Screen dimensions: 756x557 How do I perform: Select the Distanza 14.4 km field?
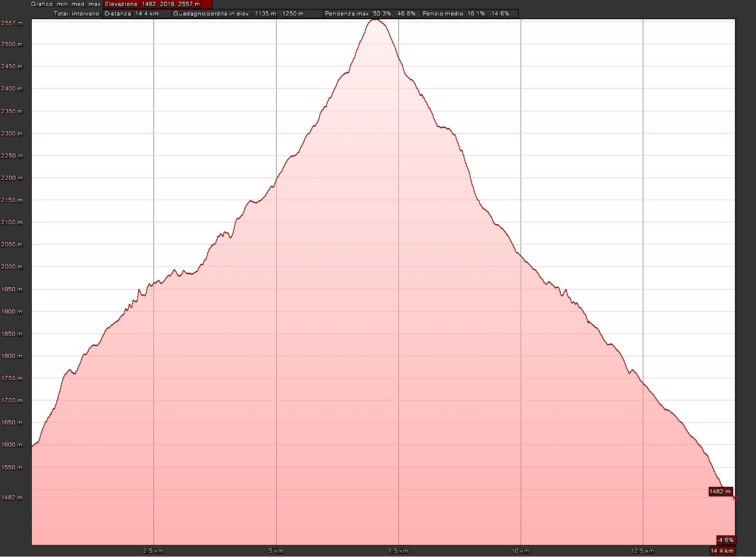pos(137,13)
